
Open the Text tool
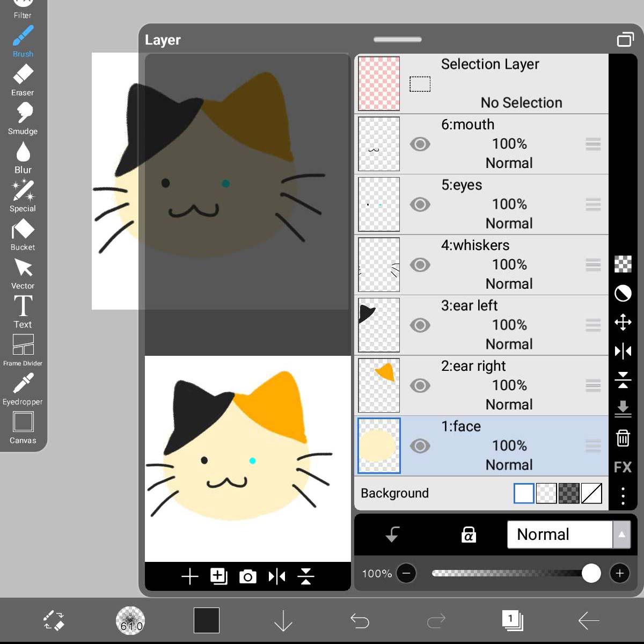tap(22, 309)
